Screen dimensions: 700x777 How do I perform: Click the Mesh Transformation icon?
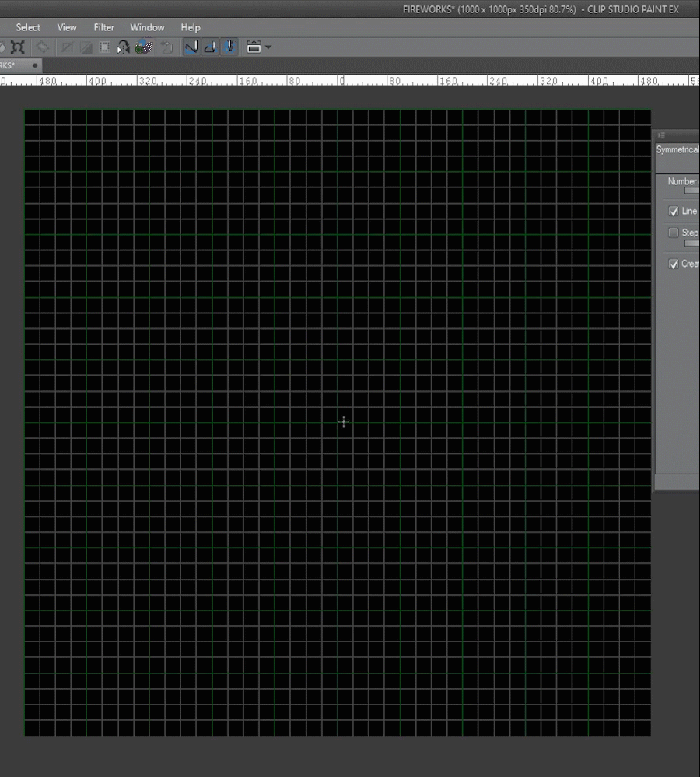pos(43,47)
